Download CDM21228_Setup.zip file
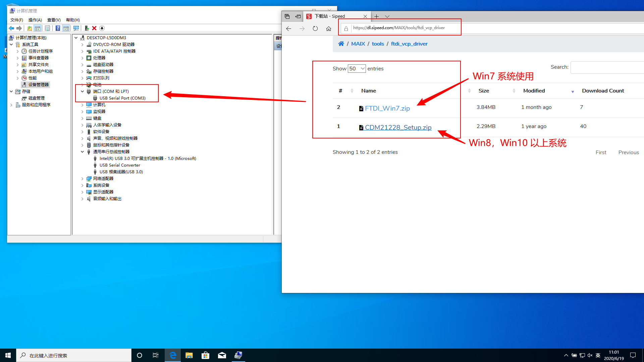The image size is (644, 362). [x=398, y=127]
